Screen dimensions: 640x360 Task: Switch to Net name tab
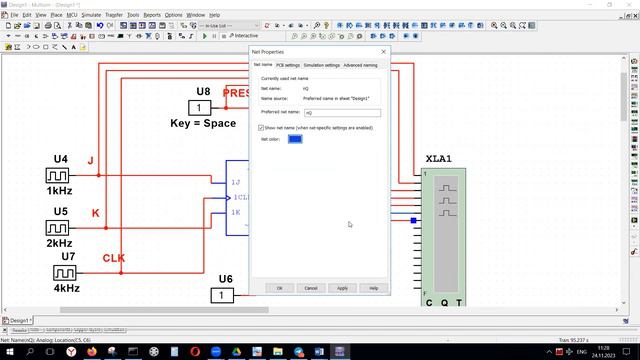coord(263,65)
